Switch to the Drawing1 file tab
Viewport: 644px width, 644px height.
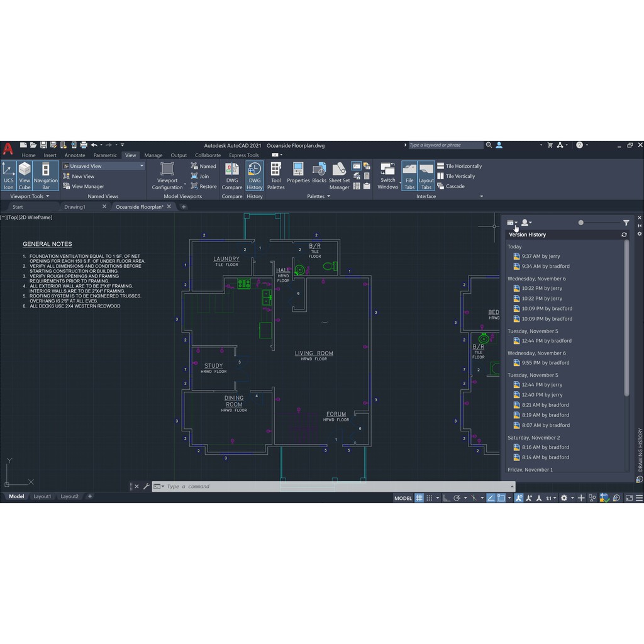point(75,207)
